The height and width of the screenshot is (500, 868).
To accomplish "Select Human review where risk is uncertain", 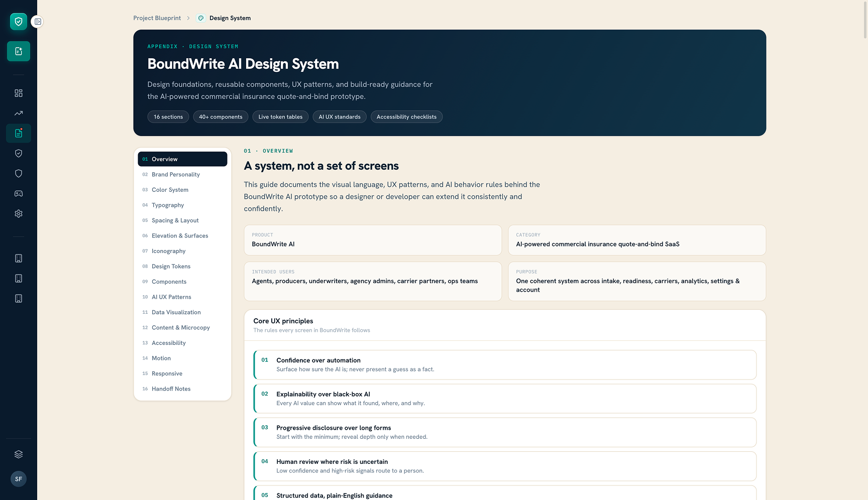I will (x=505, y=466).
